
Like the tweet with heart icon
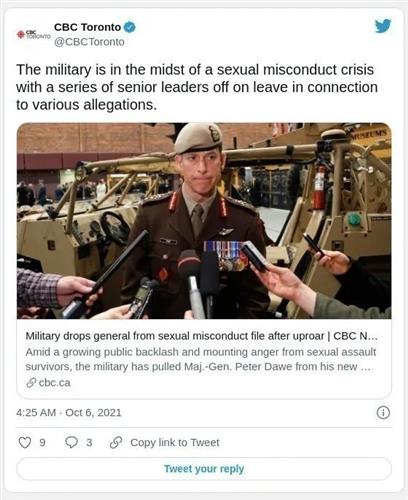click(25, 443)
